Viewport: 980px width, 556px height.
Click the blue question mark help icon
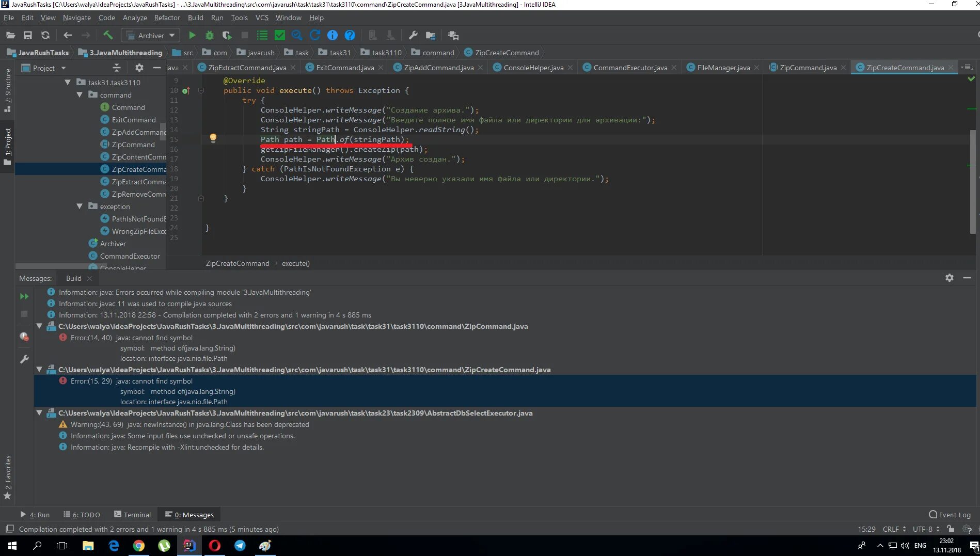(350, 35)
